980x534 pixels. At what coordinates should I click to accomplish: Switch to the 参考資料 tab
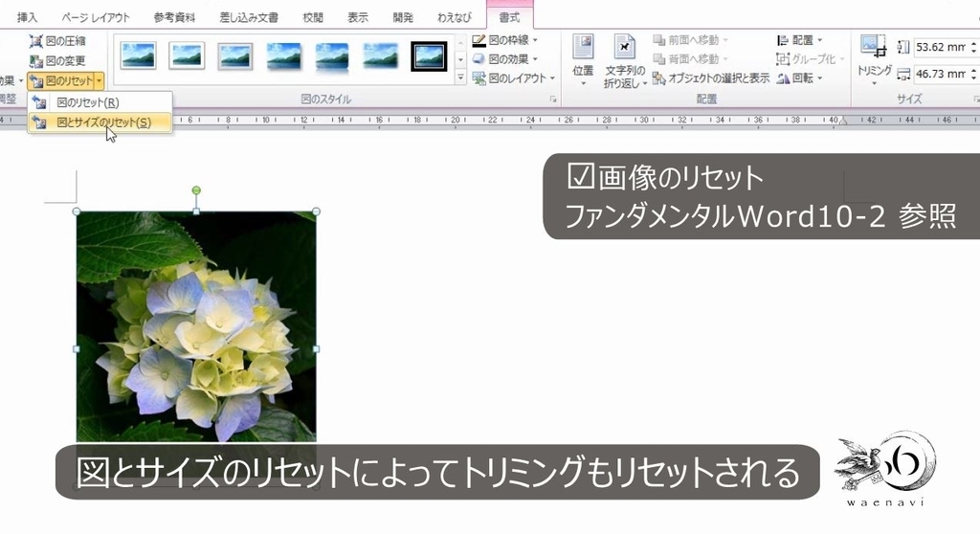point(175,17)
